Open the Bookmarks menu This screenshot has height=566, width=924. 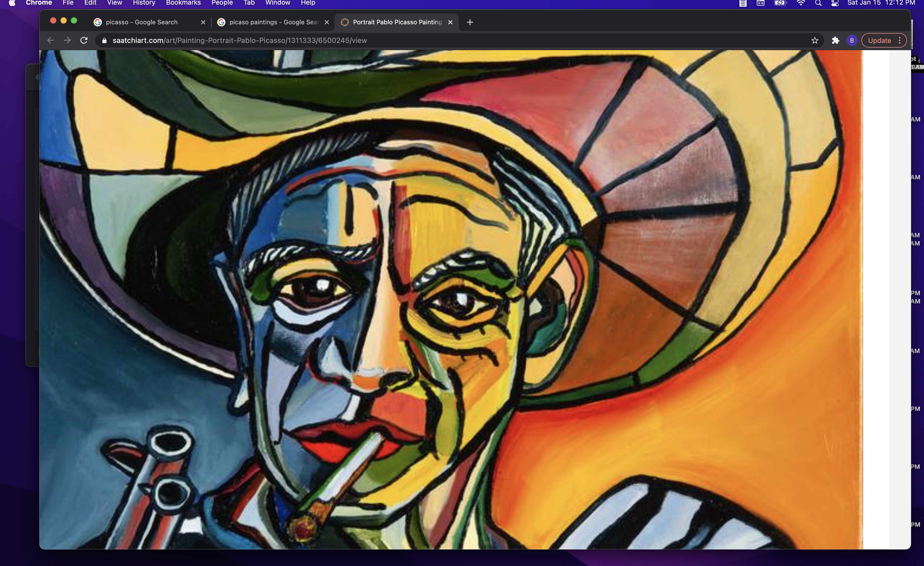[183, 3]
